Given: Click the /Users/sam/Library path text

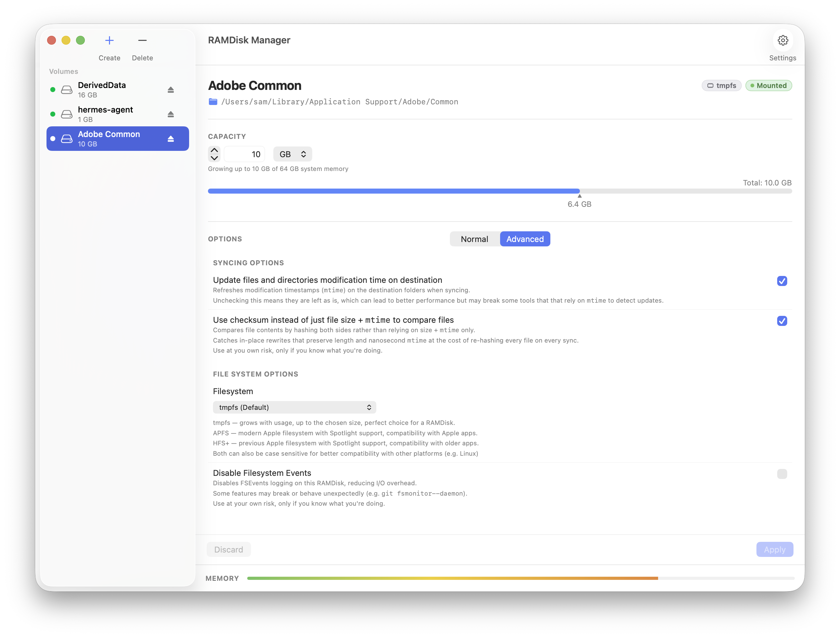Looking at the screenshot, I should 340,102.
